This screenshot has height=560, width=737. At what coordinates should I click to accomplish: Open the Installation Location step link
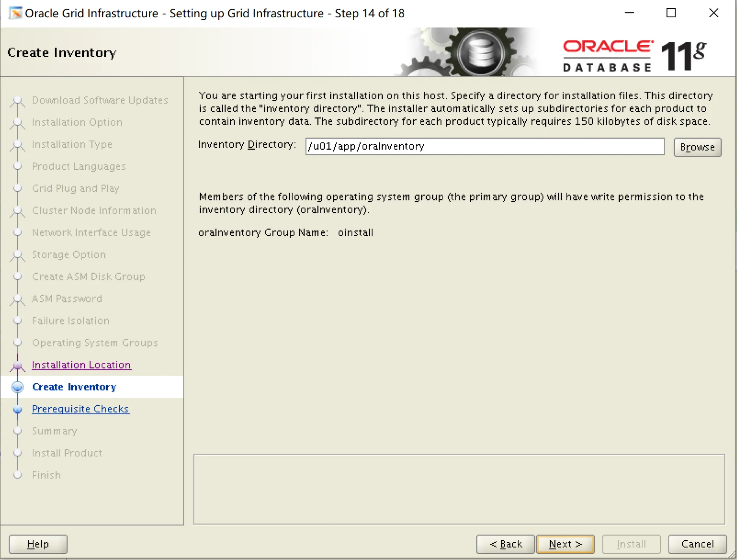pos(81,365)
